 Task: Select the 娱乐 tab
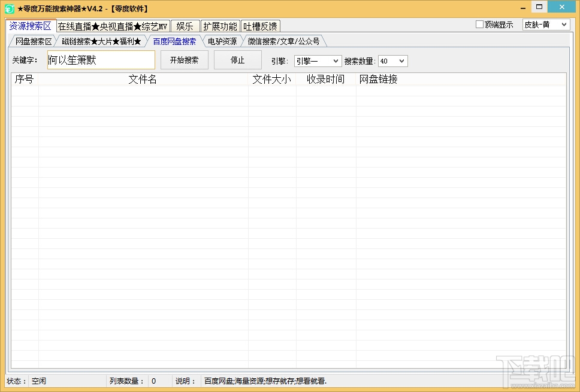185,26
